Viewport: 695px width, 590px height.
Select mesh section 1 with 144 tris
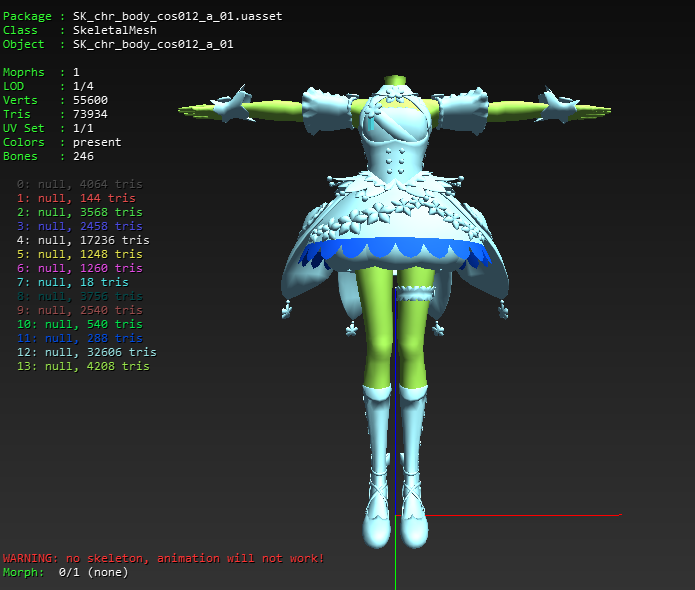(76, 198)
